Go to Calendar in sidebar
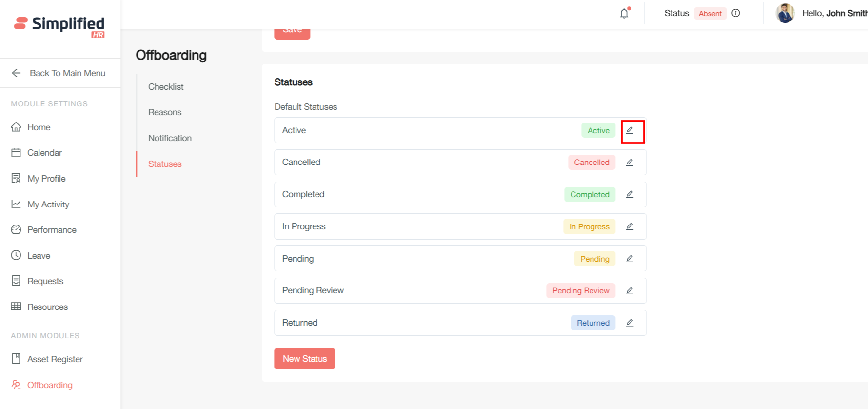Image resolution: width=868 pixels, height=409 pixels. pos(44,153)
